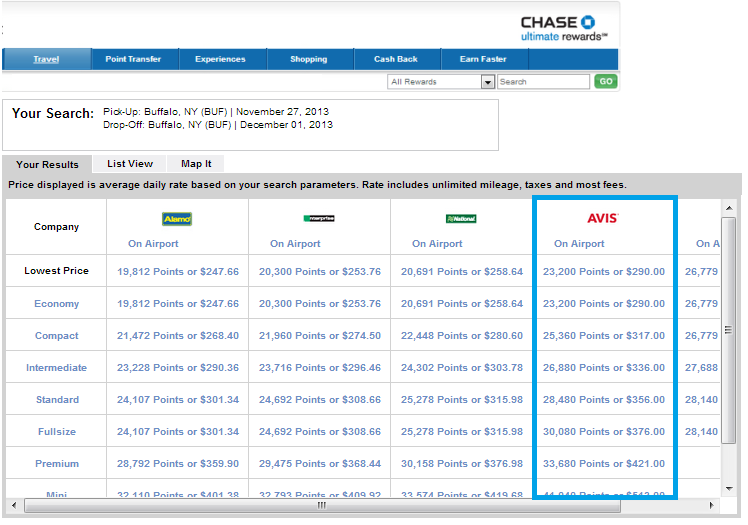Open the Travel menu tab

coord(46,59)
